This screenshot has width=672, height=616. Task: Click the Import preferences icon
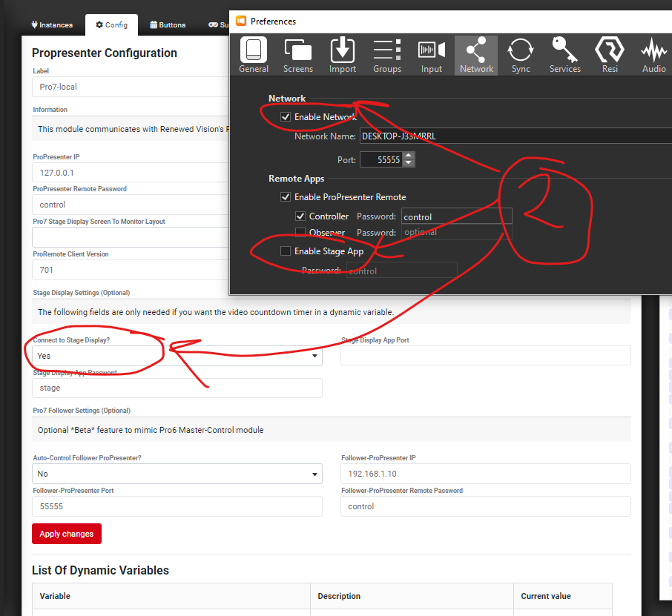click(342, 53)
